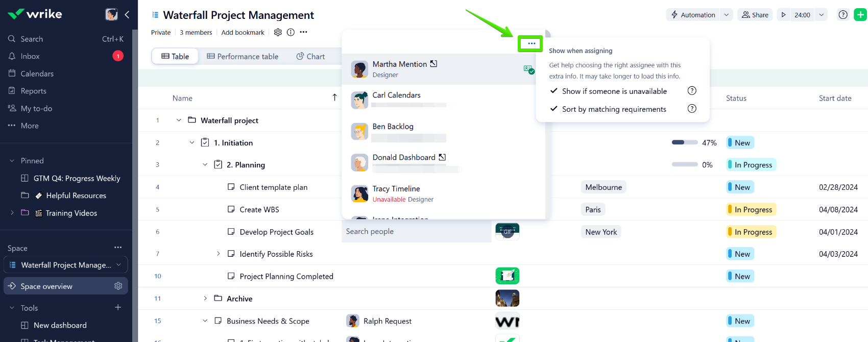
Task: Collapse the Pinned section
Action: (12, 161)
